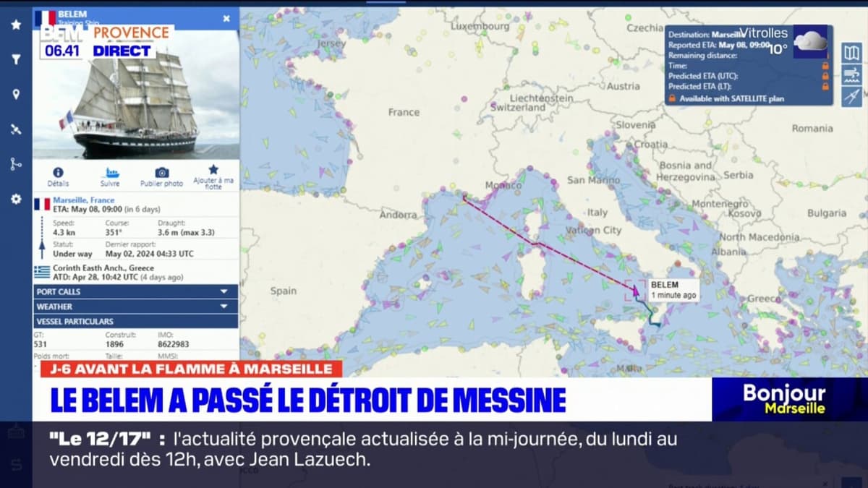Open the favorites star in the sidebar
Screen dimensions: 868x488
click(16, 25)
